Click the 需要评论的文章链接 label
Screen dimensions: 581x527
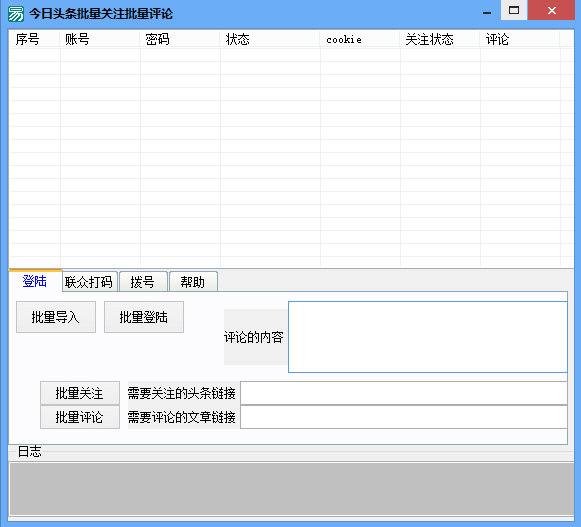tap(182, 417)
